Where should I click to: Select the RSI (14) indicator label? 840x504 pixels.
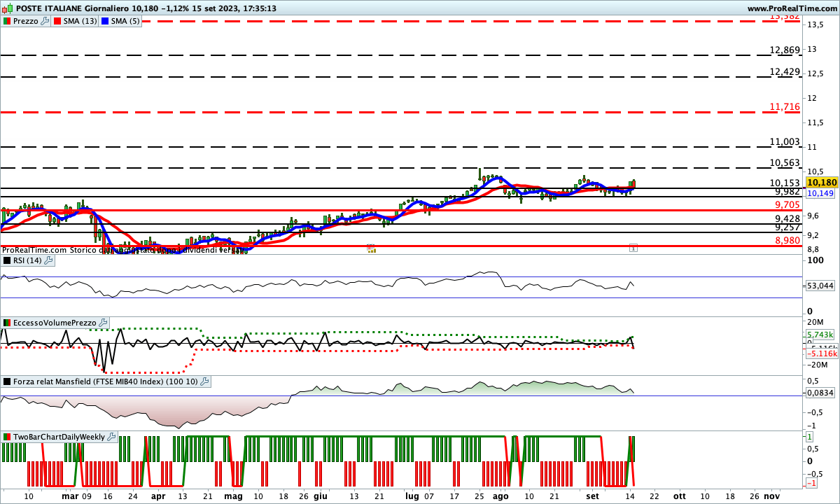point(27,260)
